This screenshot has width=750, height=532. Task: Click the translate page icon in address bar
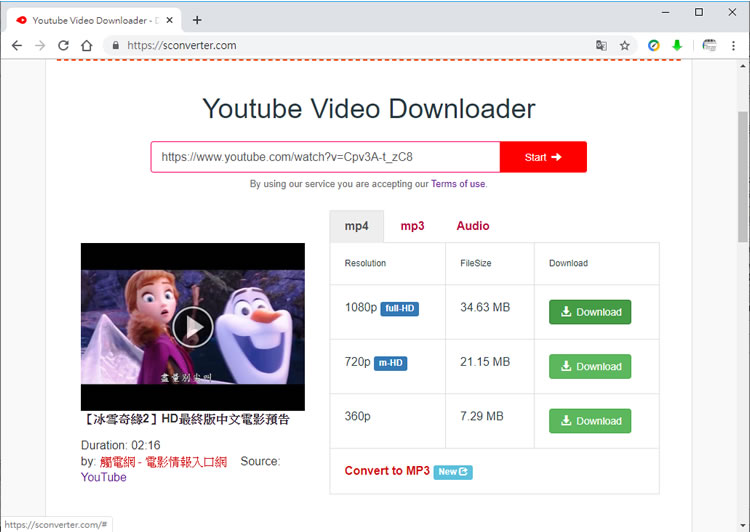tap(601, 45)
